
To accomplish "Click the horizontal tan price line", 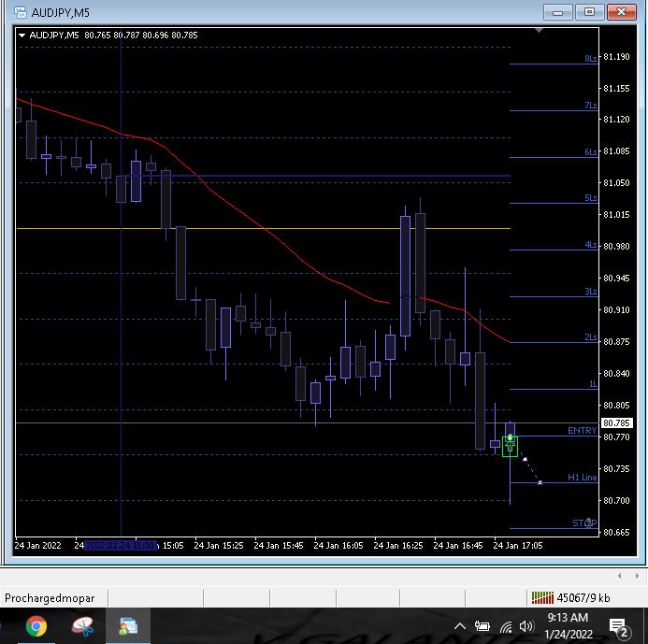I will pyautogui.click(x=264, y=228).
